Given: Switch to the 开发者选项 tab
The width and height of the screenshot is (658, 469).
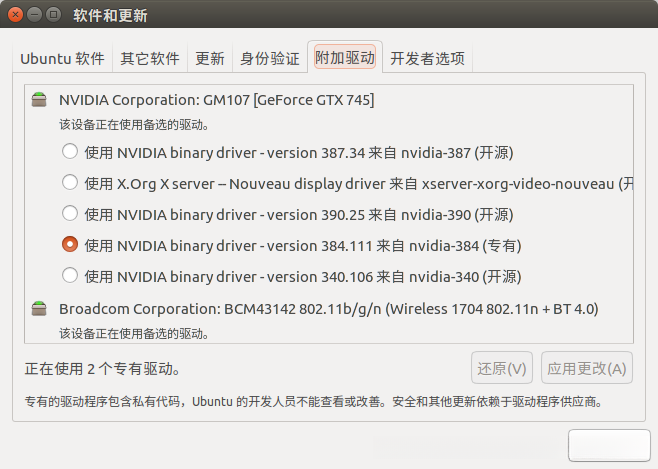Looking at the screenshot, I should click(428, 58).
